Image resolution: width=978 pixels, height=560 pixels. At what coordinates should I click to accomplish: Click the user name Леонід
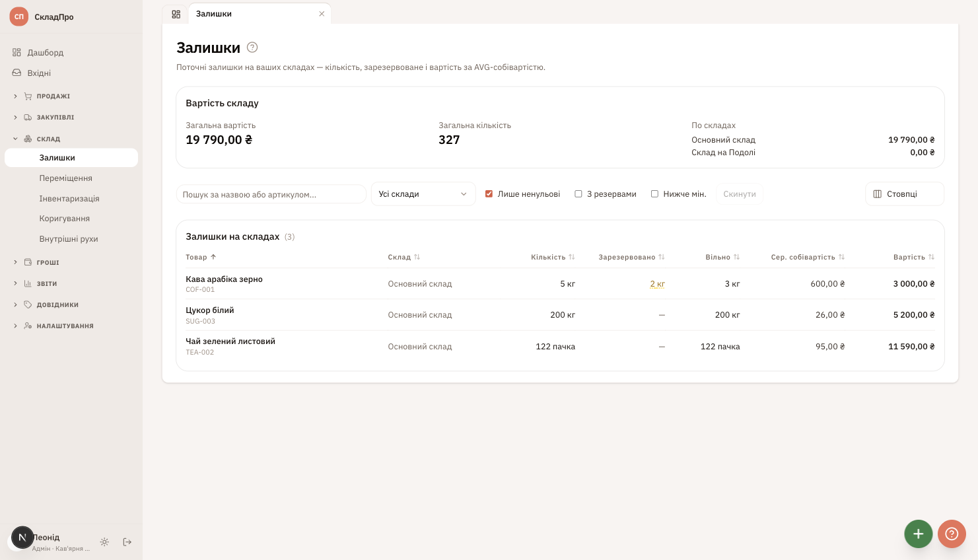click(x=46, y=538)
